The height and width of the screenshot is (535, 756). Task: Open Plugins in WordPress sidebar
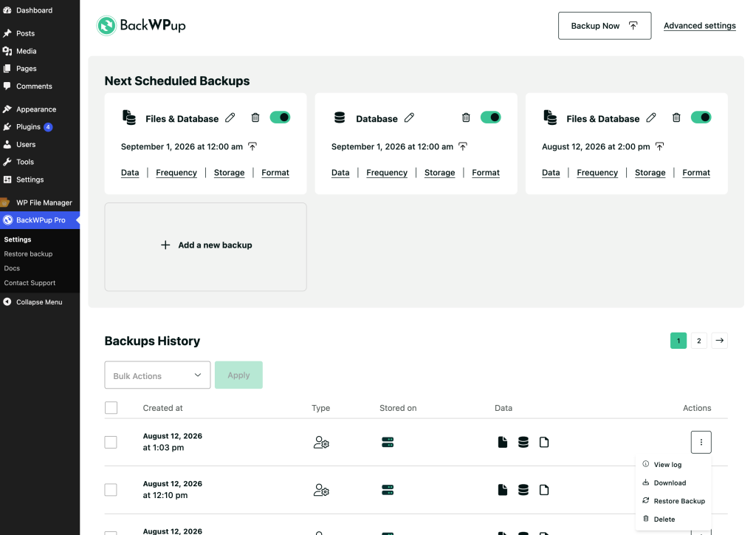pos(29,127)
